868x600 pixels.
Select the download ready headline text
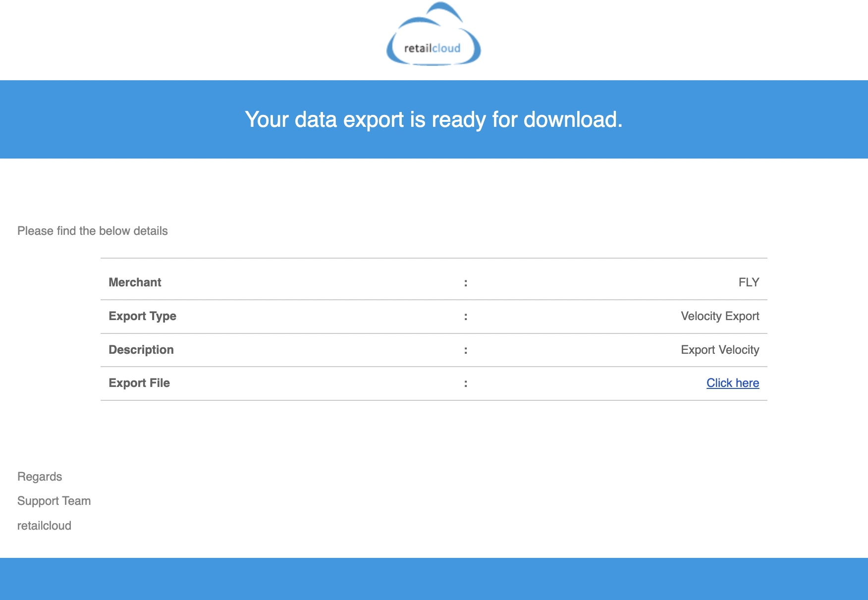(434, 119)
